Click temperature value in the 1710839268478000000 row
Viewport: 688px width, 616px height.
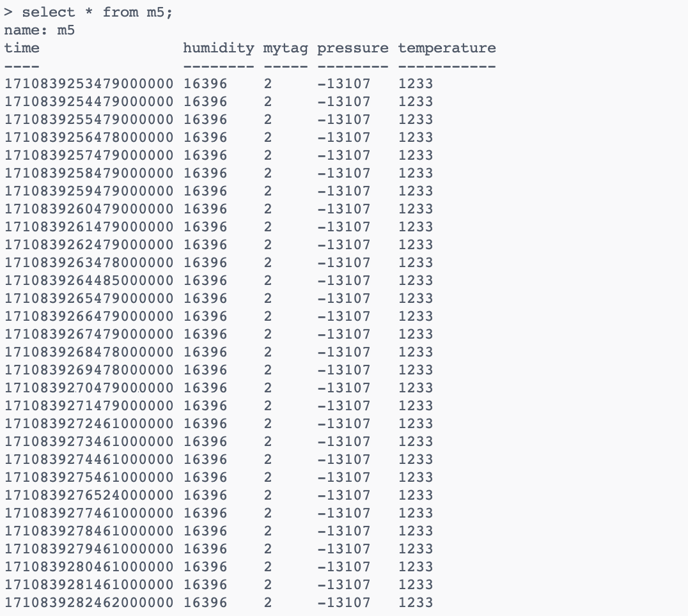click(x=416, y=352)
